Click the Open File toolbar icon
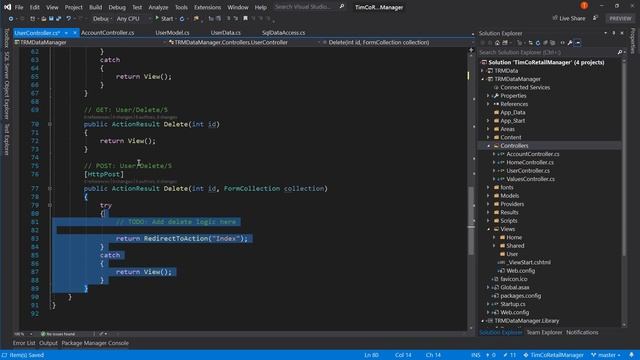This screenshot has width=640, height=360. (x=44, y=19)
